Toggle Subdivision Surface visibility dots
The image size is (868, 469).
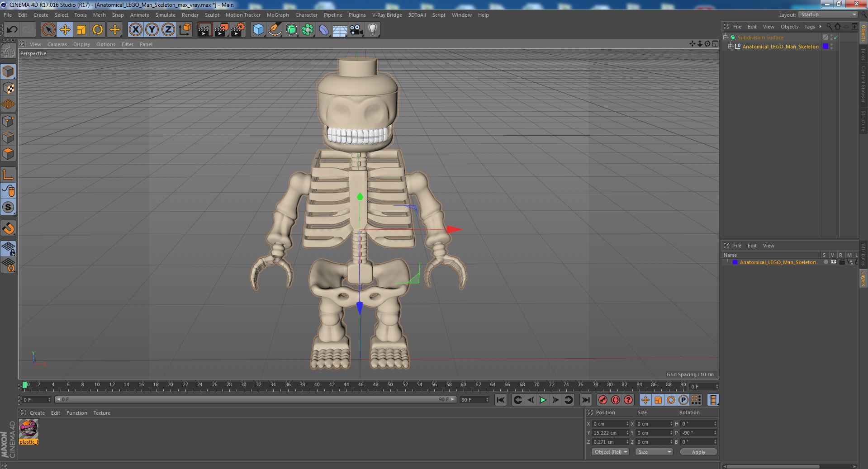(x=831, y=38)
